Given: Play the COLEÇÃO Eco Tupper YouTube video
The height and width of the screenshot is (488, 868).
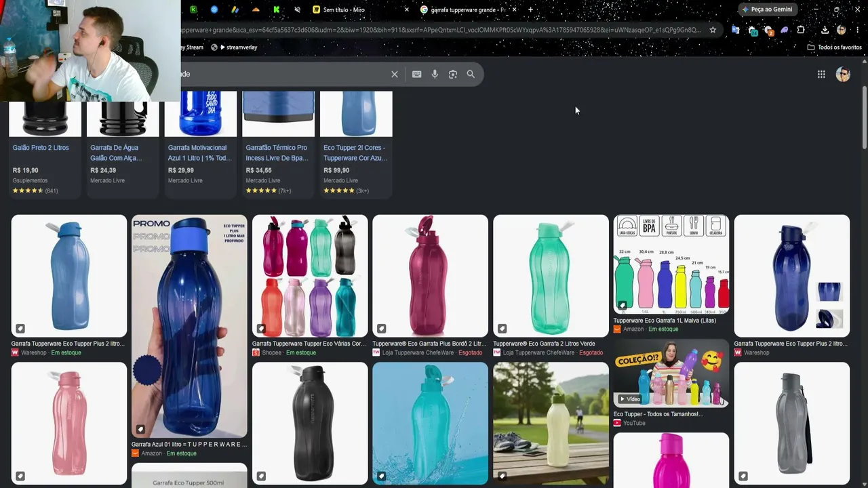Looking at the screenshot, I should pos(671,373).
